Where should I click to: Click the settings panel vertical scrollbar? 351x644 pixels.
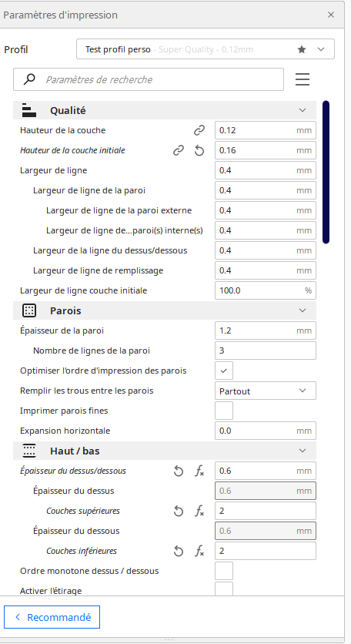tap(326, 172)
